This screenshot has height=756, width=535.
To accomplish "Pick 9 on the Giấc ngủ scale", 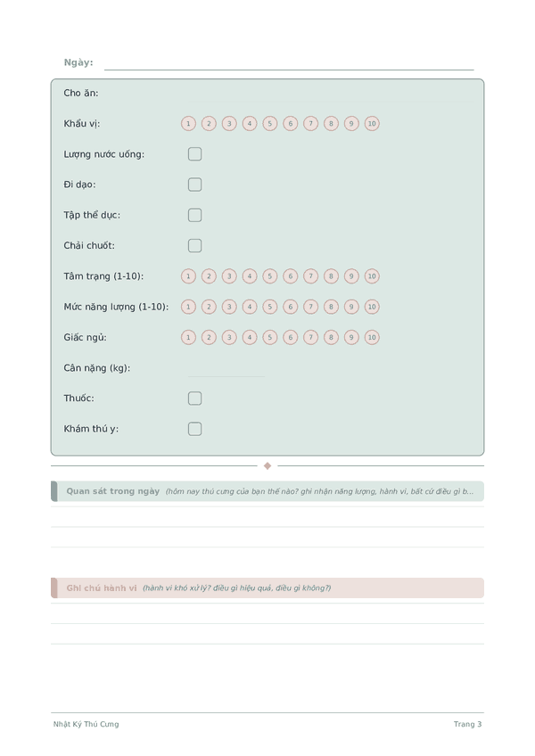I will click(351, 337).
